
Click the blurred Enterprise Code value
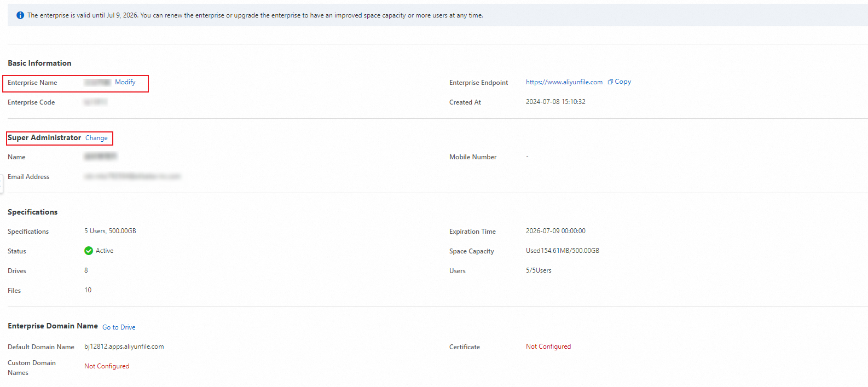[x=96, y=102]
